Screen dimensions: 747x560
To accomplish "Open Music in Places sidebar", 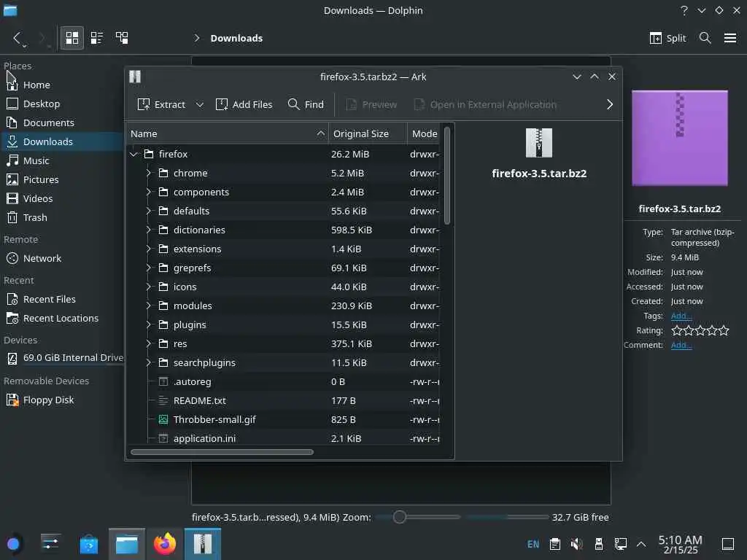I will tap(62, 160).
